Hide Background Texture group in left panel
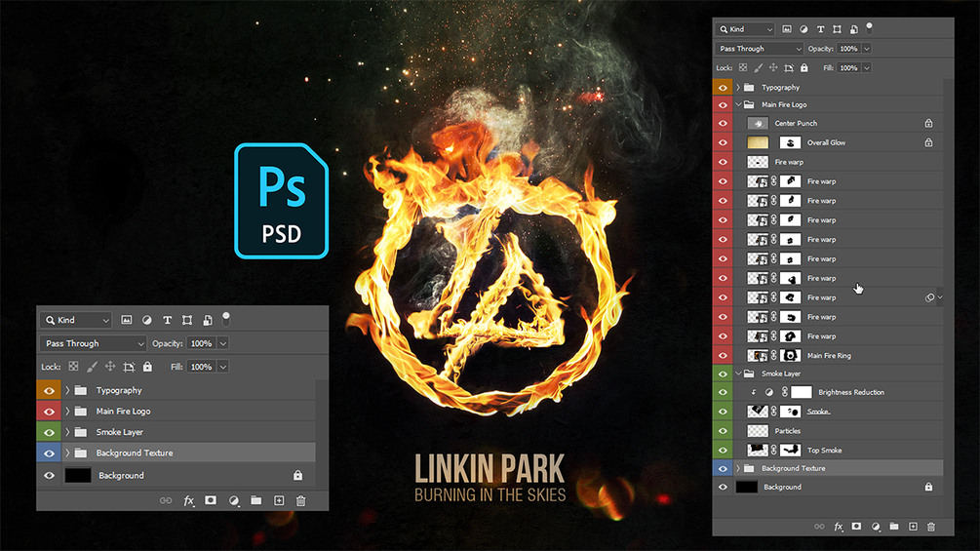Viewport: 980px width, 551px height. (x=50, y=453)
